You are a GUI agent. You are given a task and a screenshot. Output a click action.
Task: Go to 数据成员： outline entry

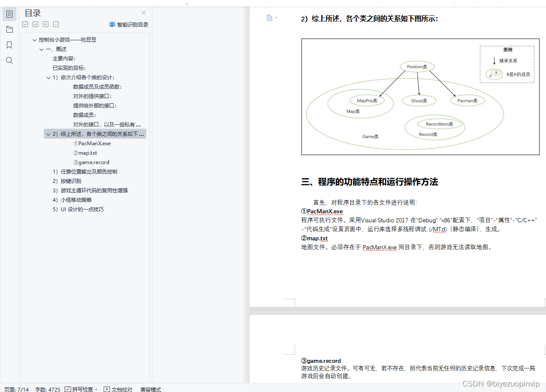click(x=84, y=115)
